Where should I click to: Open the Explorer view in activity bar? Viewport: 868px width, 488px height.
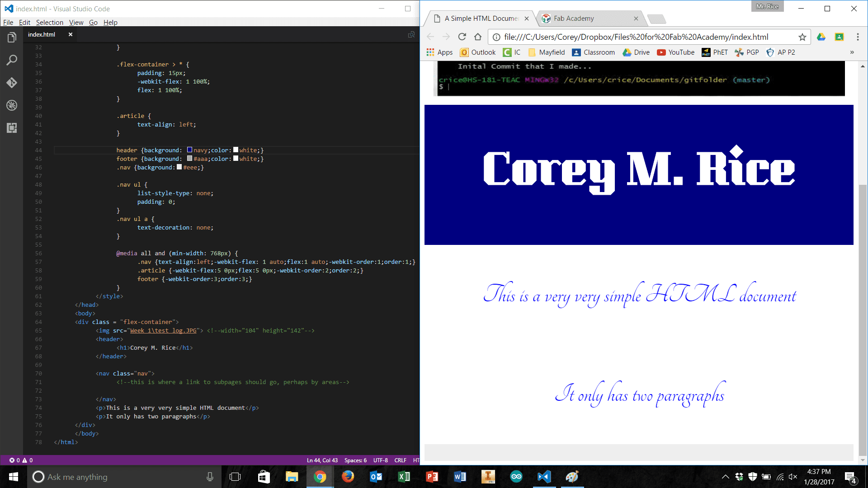pos(12,38)
